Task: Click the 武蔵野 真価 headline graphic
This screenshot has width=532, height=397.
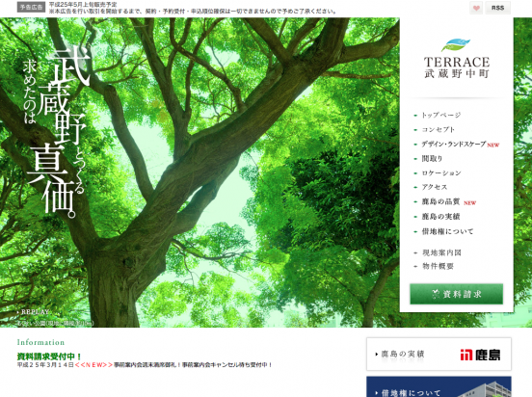Action: coord(56,132)
